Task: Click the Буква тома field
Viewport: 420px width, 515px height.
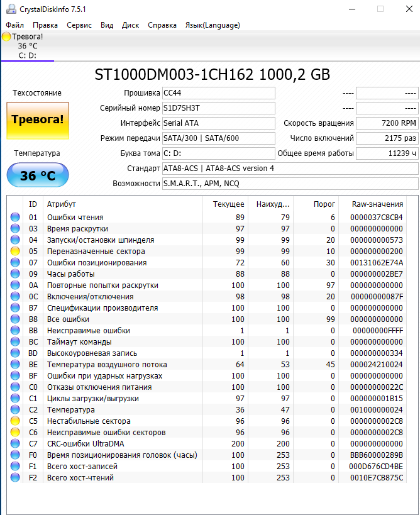Action: click(219, 153)
